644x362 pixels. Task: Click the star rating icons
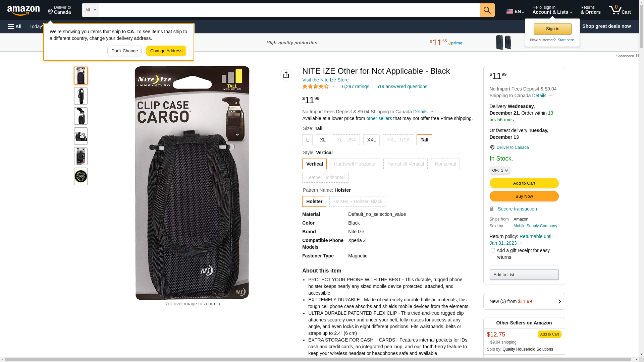316,86
